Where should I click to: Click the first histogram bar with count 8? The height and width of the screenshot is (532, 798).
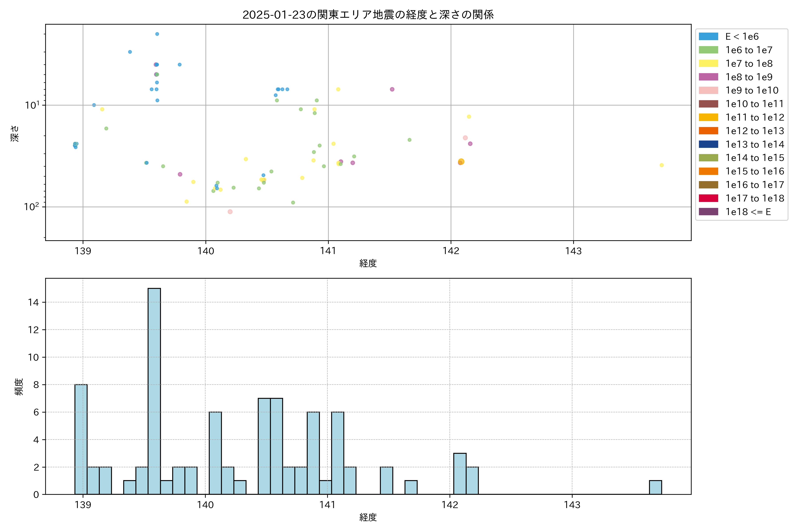pyautogui.click(x=81, y=439)
